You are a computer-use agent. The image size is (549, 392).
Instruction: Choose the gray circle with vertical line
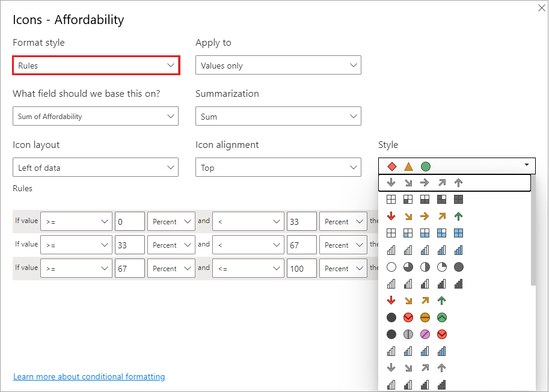[408, 334]
